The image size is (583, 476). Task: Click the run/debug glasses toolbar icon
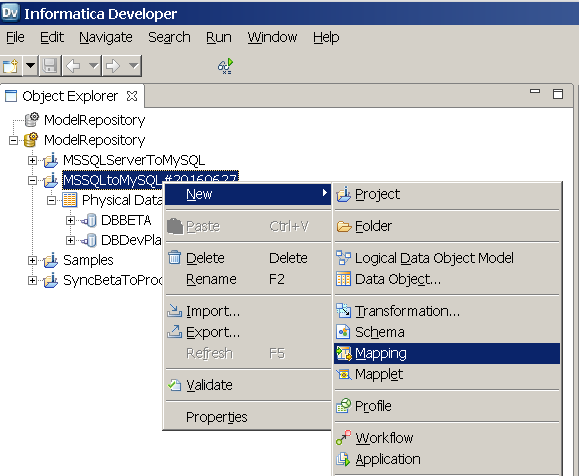coord(225,66)
